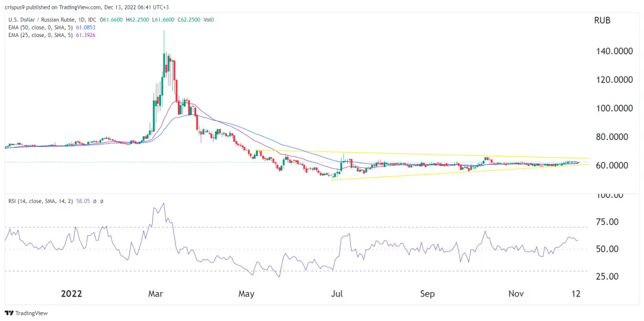Click the TradingView logo icon
This screenshot has width=644, height=321.
[x=9, y=313]
